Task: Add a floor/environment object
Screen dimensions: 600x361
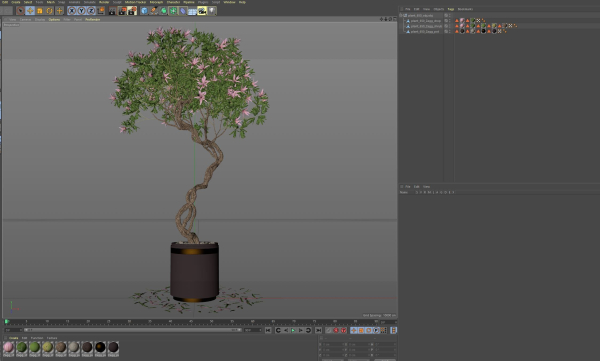Action: 192,11
